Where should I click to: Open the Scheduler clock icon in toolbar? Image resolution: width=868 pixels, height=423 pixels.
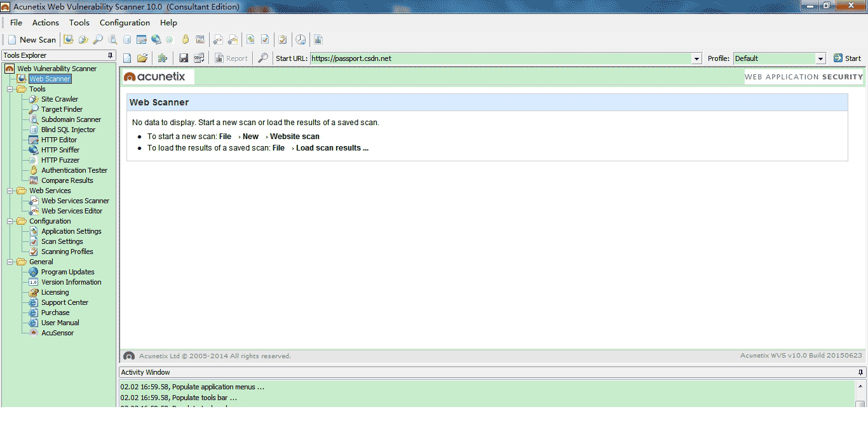(301, 39)
